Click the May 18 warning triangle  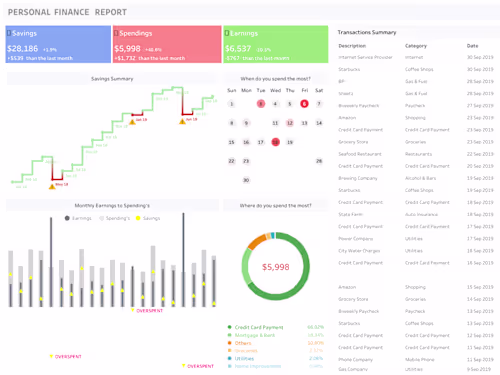point(52,186)
